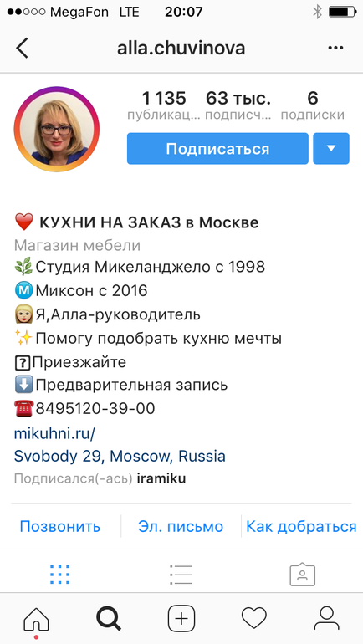This screenshot has width=363, height=644.
Task: Go back using the left arrow
Action: point(23,49)
